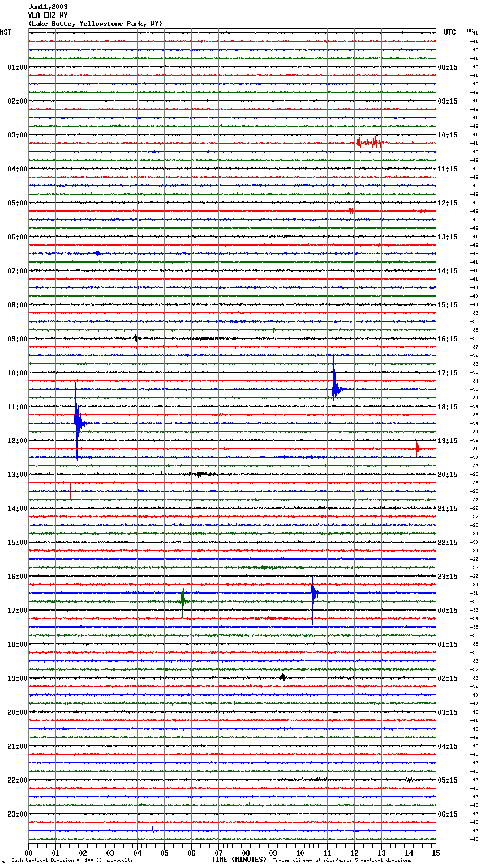Click the 06:15 UTC time label
Screen dimensions: 481x868
(x=448, y=814)
